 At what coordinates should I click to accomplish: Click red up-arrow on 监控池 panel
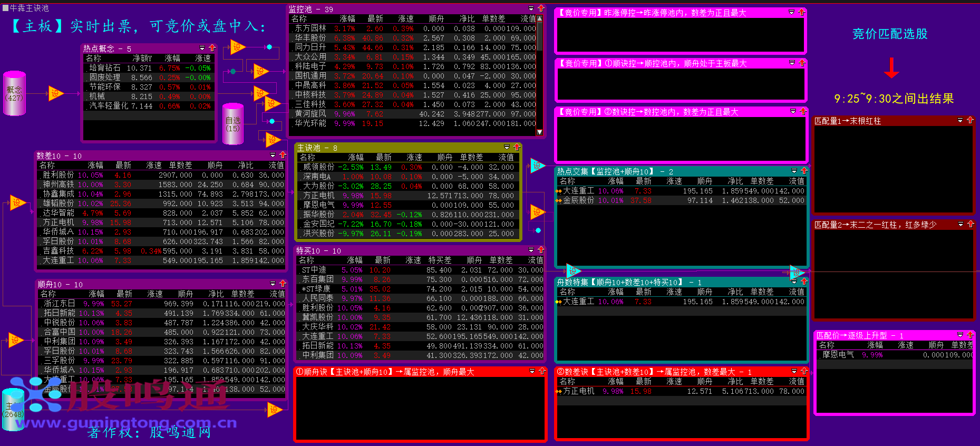[541, 8]
